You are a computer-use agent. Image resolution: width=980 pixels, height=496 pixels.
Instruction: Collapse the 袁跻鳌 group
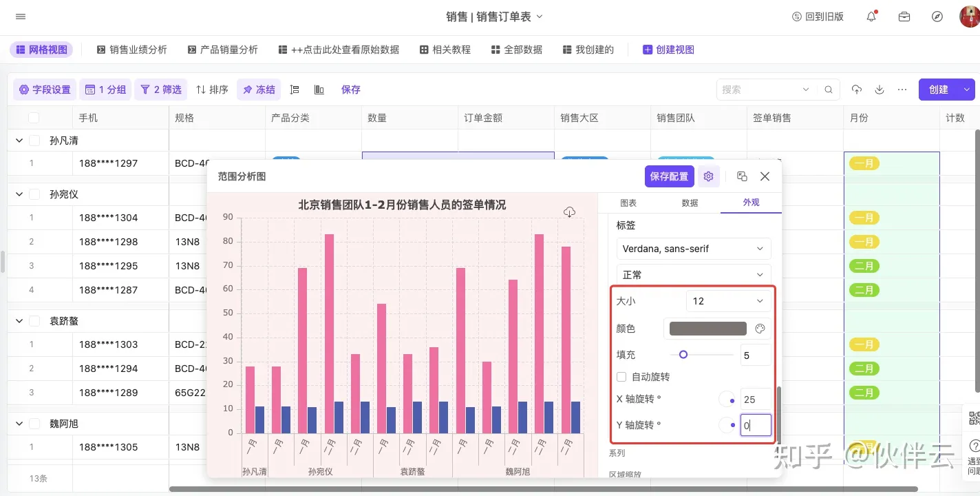(19, 321)
